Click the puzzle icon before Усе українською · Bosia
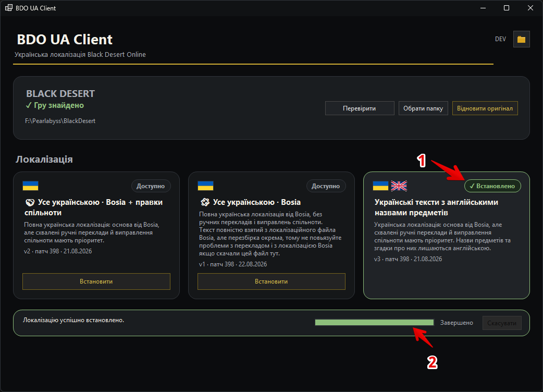 205,202
